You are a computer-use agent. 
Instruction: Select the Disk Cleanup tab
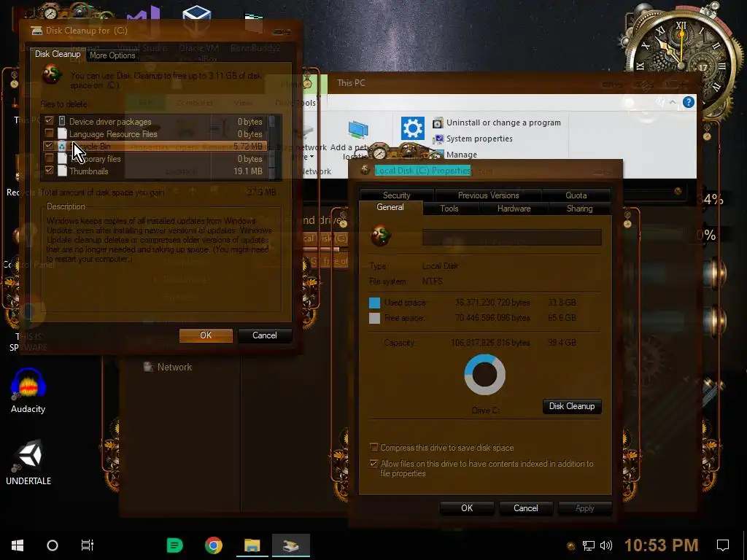pyautogui.click(x=58, y=54)
